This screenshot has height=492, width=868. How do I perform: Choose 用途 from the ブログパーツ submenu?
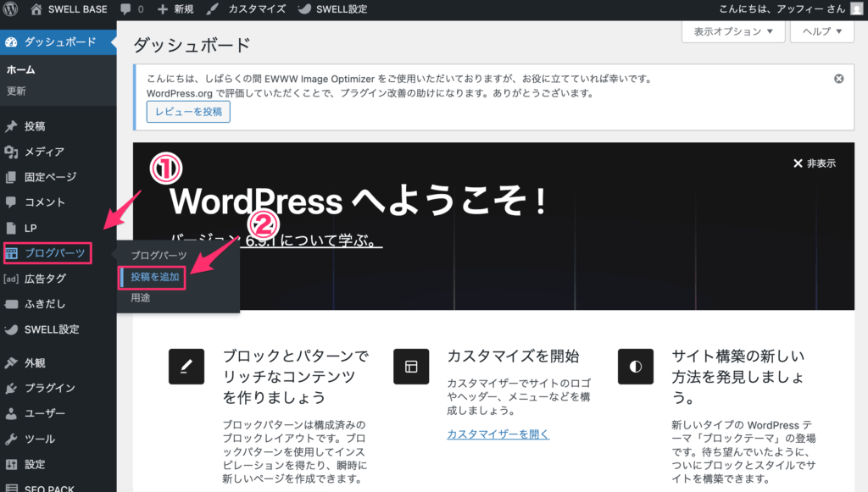(140, 297)
